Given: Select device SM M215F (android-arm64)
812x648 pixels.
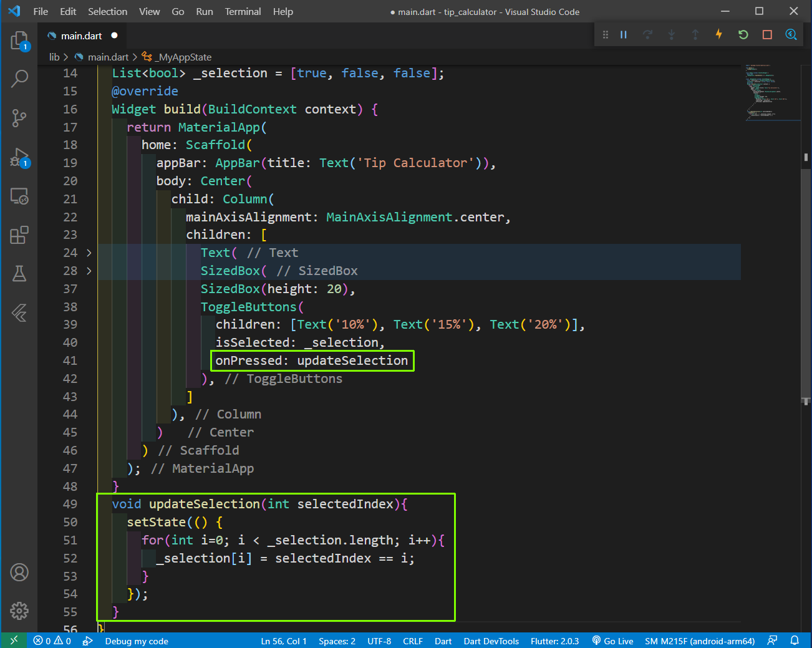Looking at the screenshot, I should [x=700, y=641].
